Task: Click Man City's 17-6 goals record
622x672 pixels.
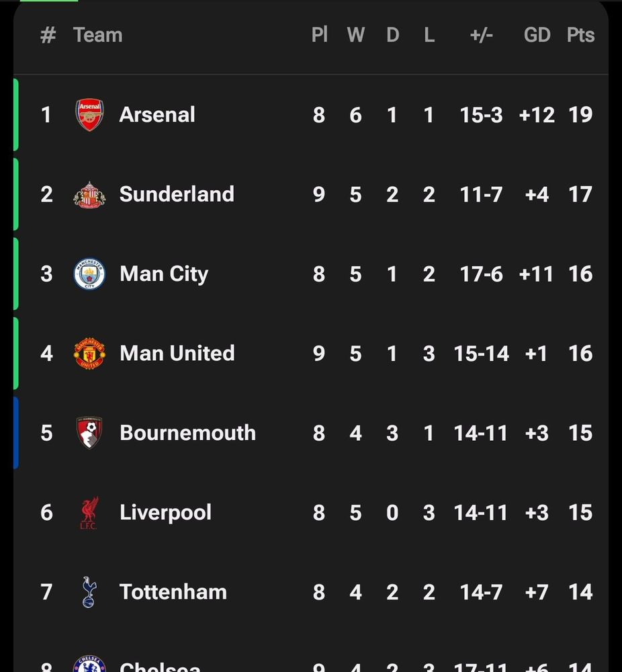Action: [481, 274]
